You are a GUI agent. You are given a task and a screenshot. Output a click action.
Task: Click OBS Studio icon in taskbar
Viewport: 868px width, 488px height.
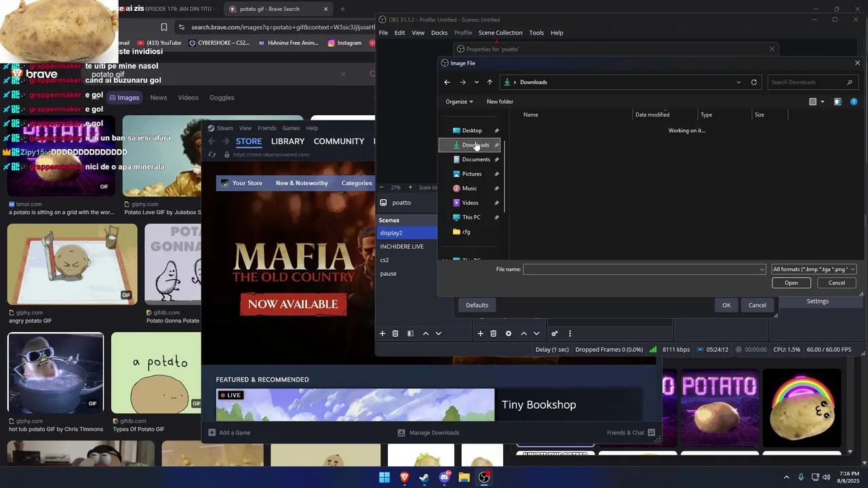click(484, 477)
